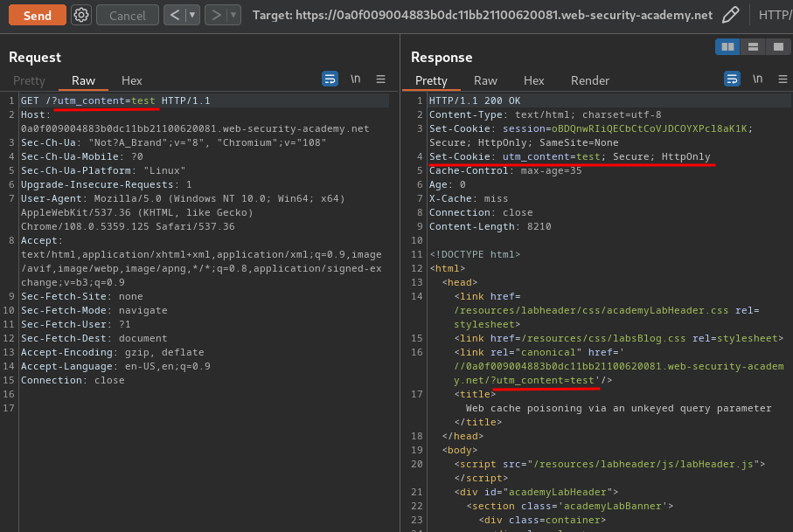The height and width of the screenshot is (532, 793).
Task: Select the Request Hex tab
Action: point(131,80)
